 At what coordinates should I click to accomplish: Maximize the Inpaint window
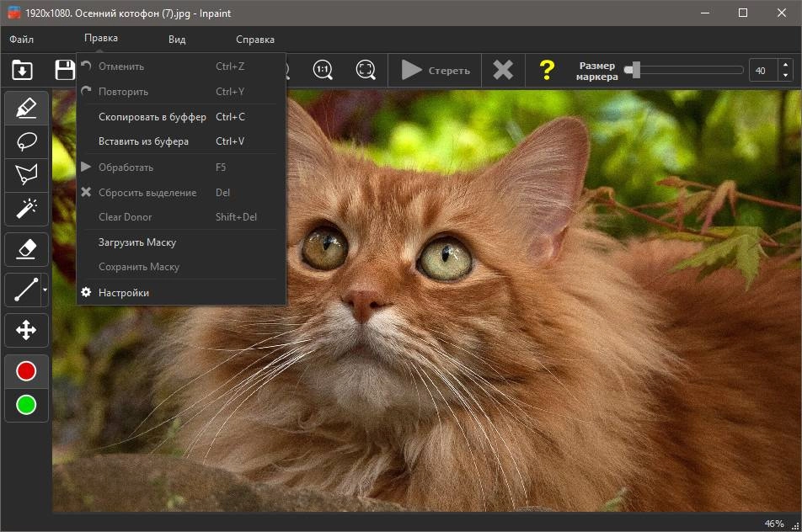tap(743, 13)
